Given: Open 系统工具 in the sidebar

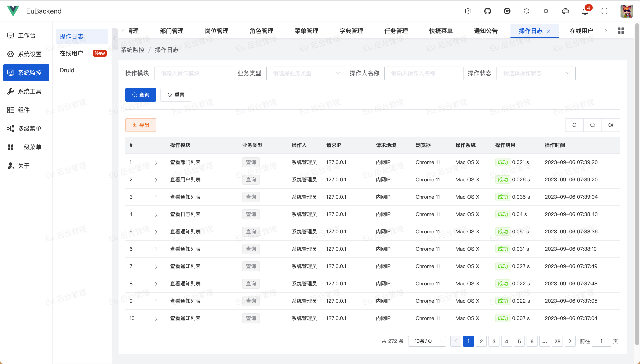Looking at the screenshot, I should click(26, 91).
